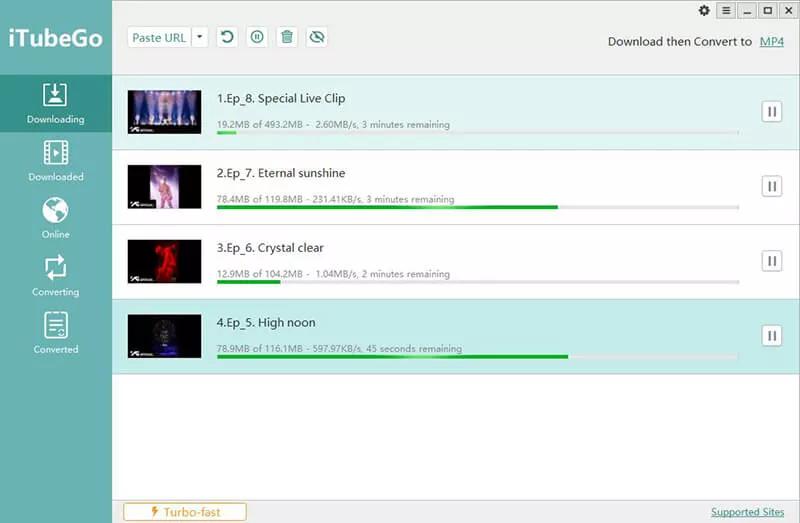Click the Ep_7 Eternal sunshine progress bar
The height and width of the screenshot is (523, 800).
coord(478,208)
